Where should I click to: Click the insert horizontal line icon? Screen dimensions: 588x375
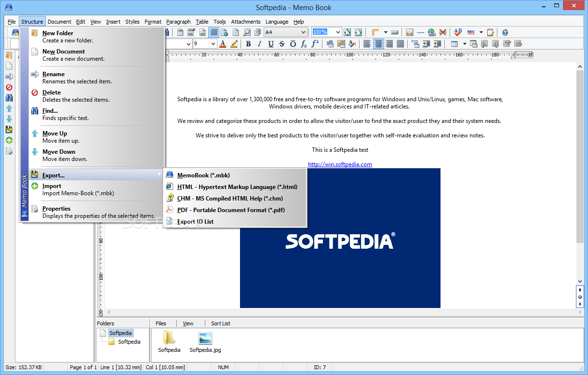point(420,32)
